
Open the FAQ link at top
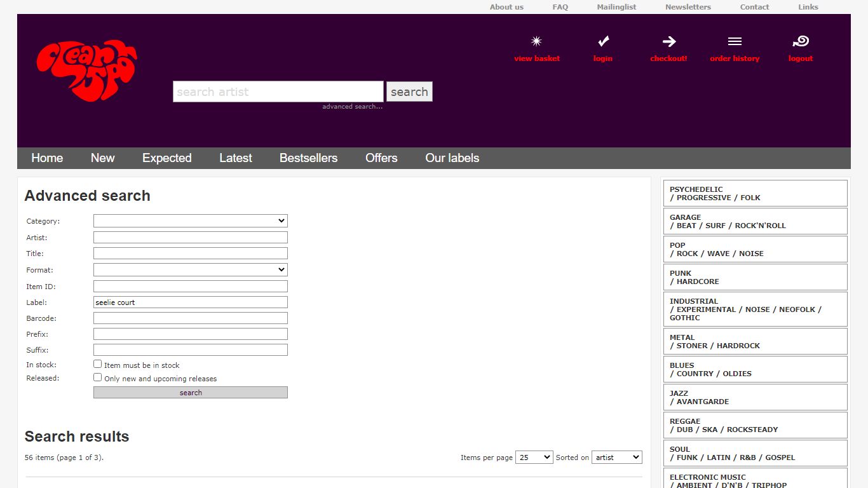(560, 7)
